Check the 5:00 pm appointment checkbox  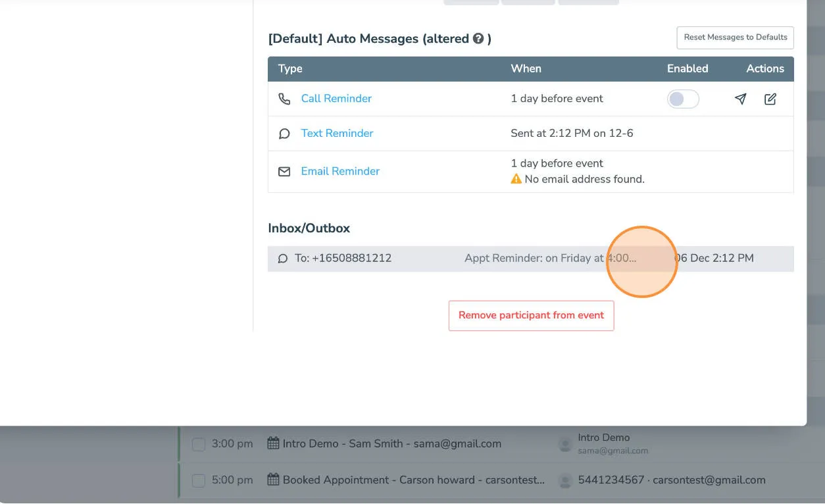coord(198,480)
